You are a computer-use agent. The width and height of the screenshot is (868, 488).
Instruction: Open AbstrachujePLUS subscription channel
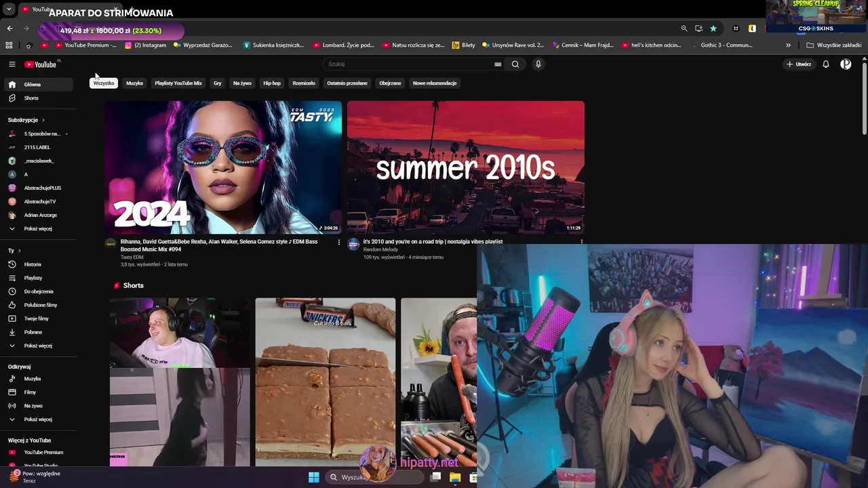(x=38, y=188)
